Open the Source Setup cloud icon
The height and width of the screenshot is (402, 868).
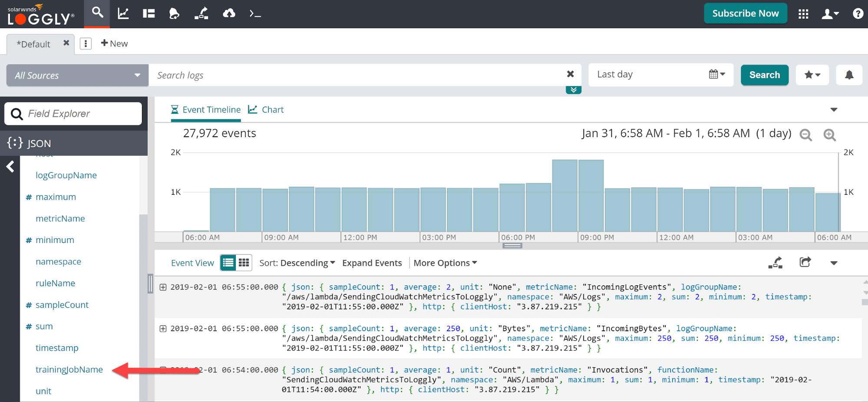coord(229,13)
